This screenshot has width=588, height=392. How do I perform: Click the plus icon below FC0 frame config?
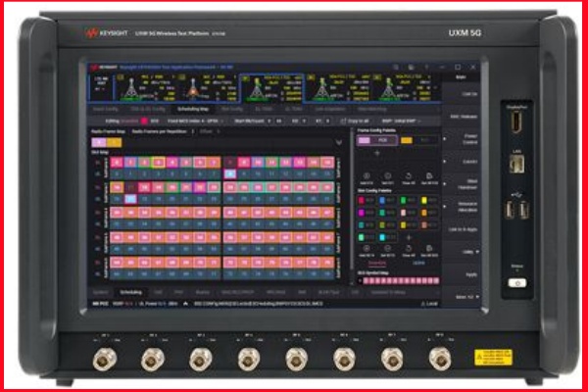coord(377,153)
